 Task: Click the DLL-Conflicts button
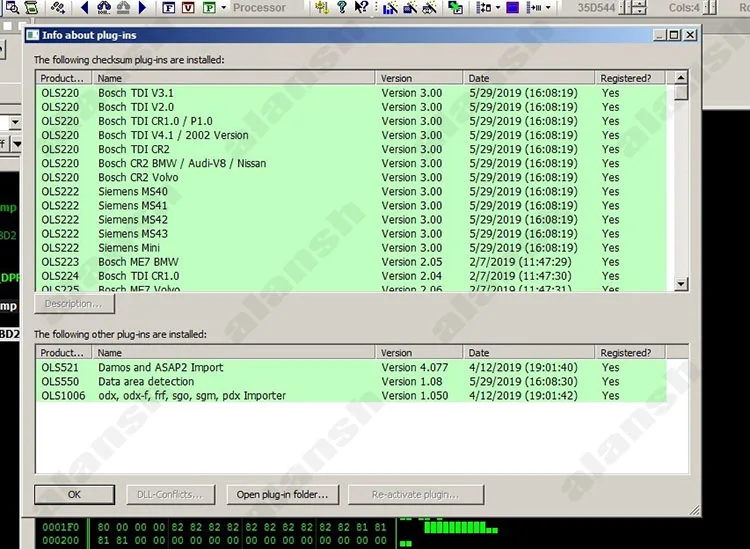pyautogui.click(x=170, y=494)
